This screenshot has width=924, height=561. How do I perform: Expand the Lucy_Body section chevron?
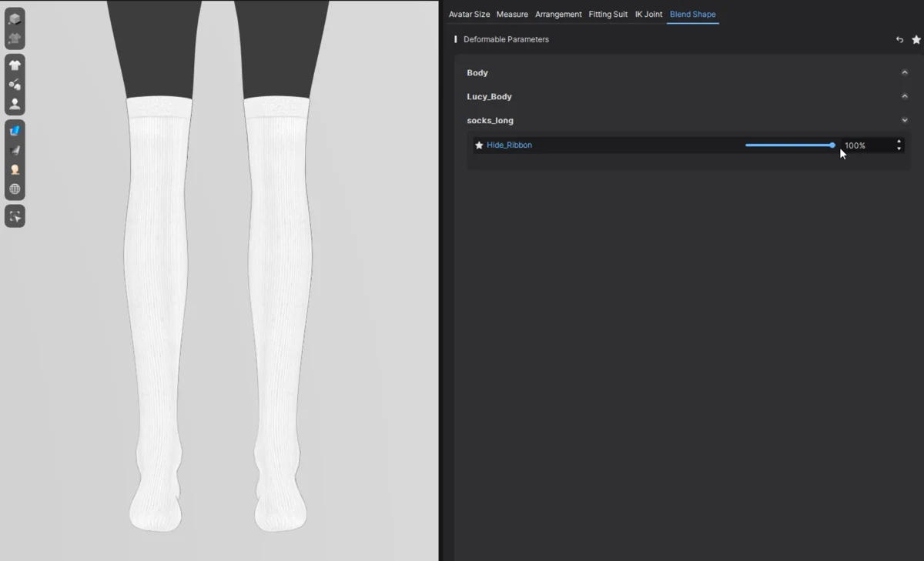point(905,96)
